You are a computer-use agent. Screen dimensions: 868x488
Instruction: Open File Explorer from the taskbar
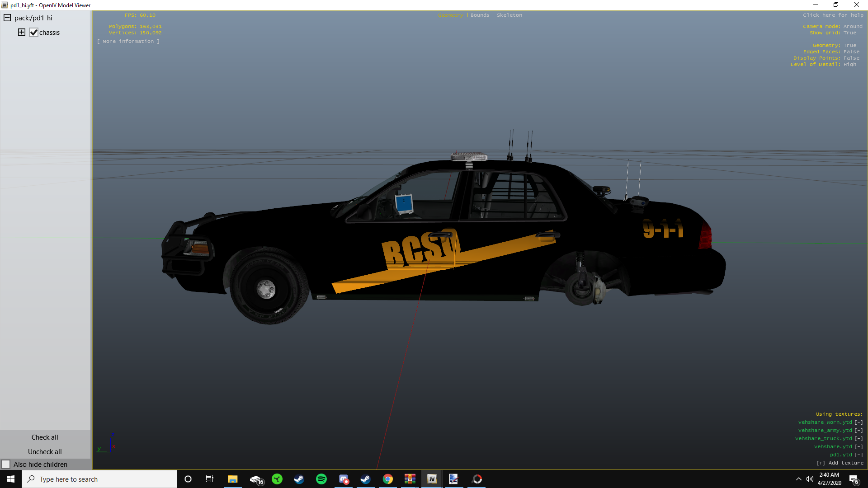[x=232, y=479]
